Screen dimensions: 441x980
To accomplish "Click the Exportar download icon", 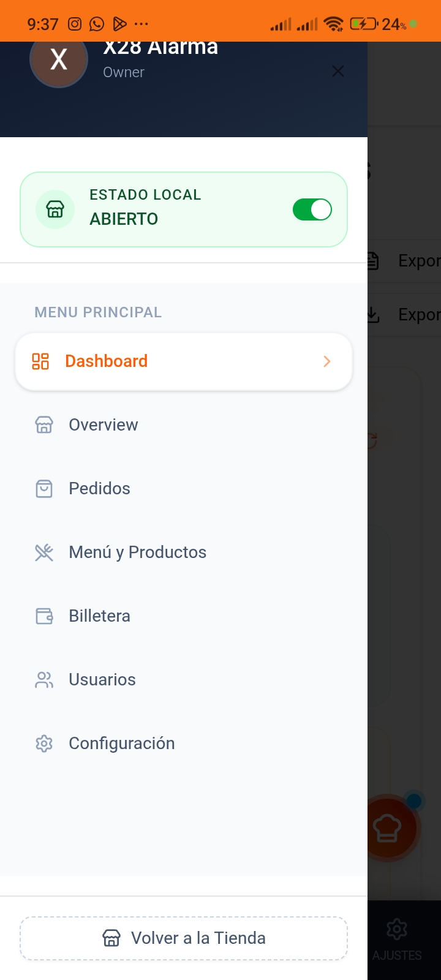I will pos(372,314).
